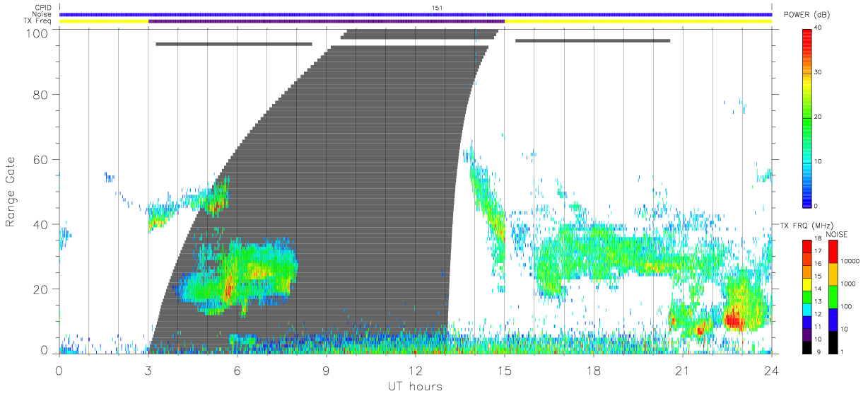Click the "NOISE" legend title
The image size is (868, 401).
(x=836, y=233)
